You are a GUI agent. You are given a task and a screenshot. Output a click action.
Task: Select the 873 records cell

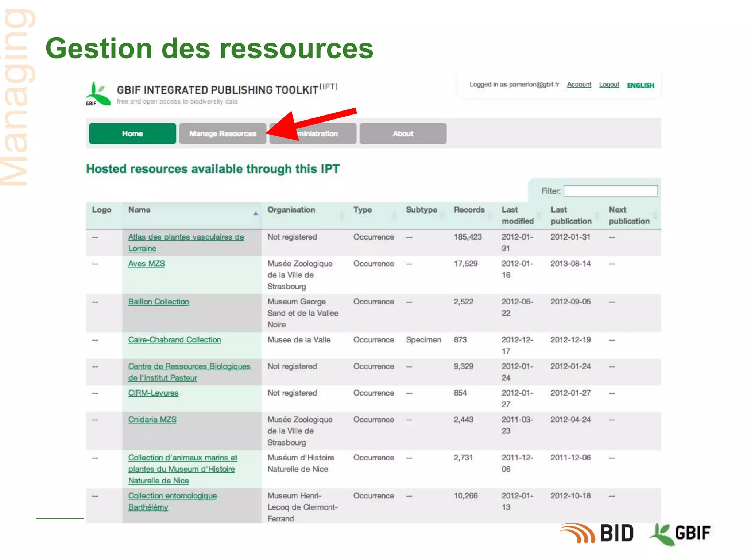(460, 339)
